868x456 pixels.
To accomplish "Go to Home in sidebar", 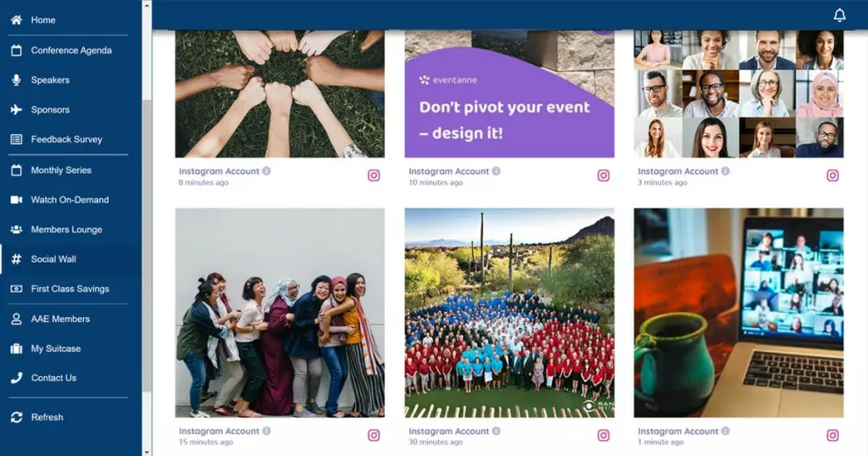I will pyautogui.click(x=43, y=20).
